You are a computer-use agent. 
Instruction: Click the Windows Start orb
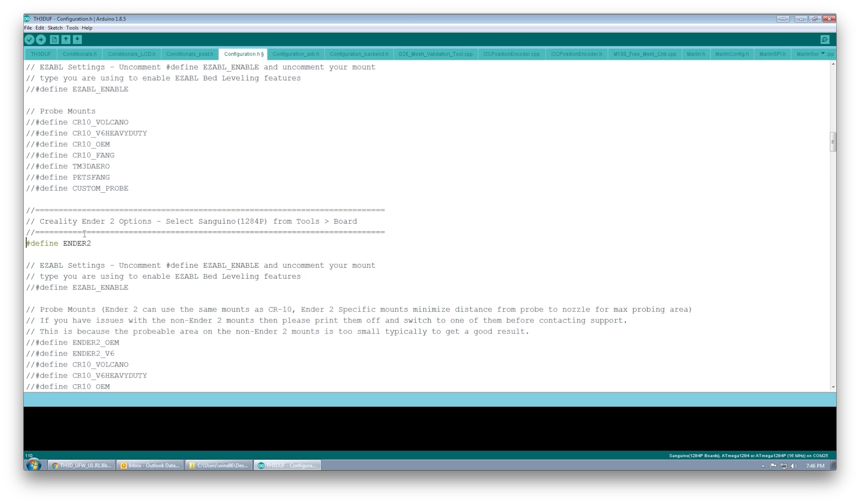33,465
